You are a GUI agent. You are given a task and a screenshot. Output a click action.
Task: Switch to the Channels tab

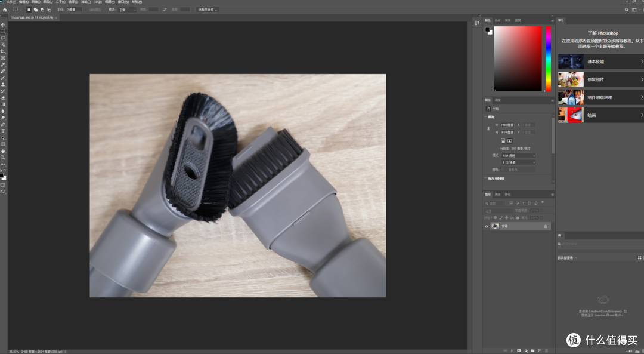click(497, 195)
